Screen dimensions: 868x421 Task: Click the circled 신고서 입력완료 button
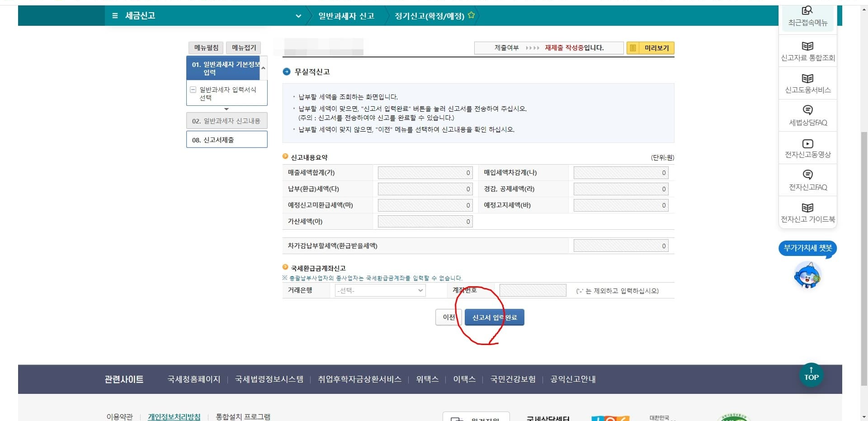pyautogui.click(x=494, y=317)
